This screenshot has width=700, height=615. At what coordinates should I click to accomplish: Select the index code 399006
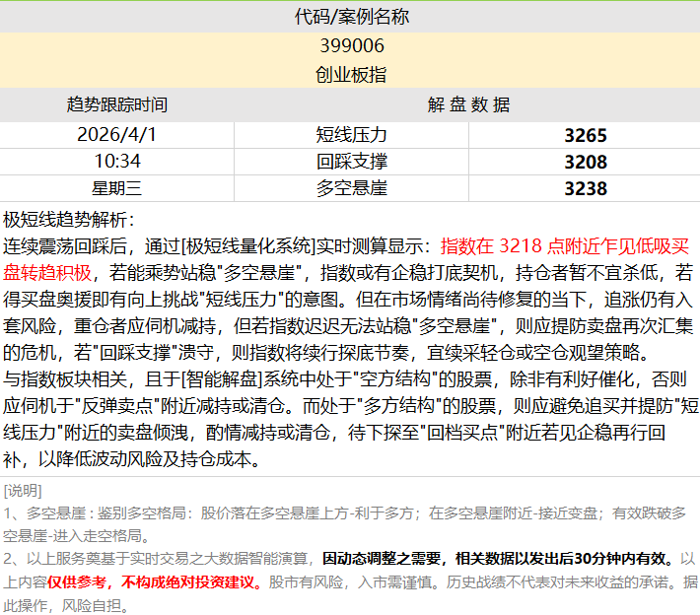[351, 46]
